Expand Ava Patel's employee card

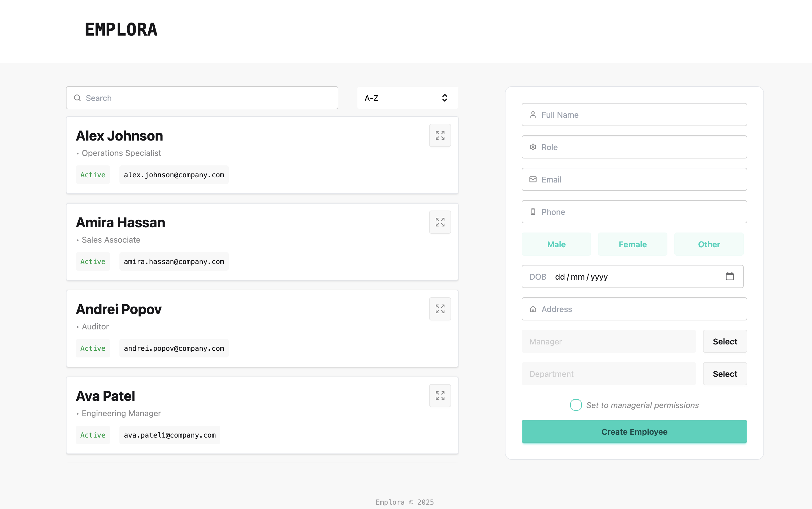pos(440,396)
